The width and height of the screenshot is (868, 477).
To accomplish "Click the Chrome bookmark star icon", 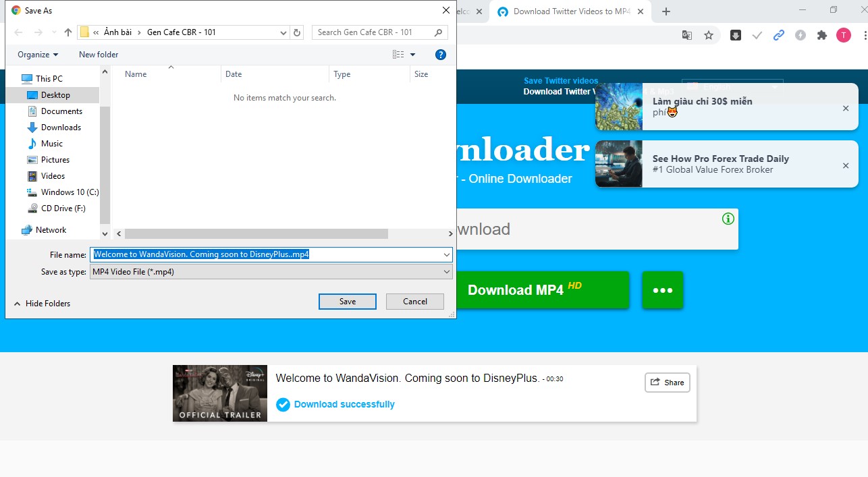I will [x=709, y=35].
